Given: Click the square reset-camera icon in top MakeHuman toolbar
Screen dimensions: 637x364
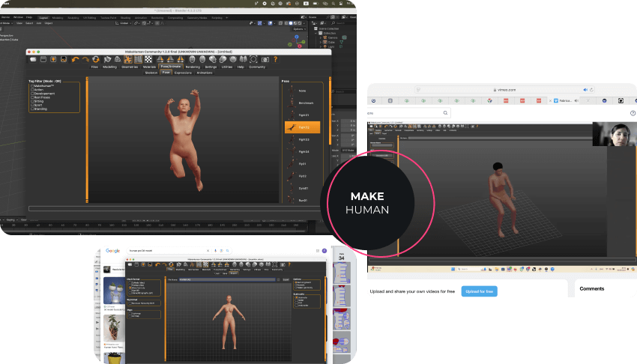Looking at the screenshot, I should (x=253, y=60).
